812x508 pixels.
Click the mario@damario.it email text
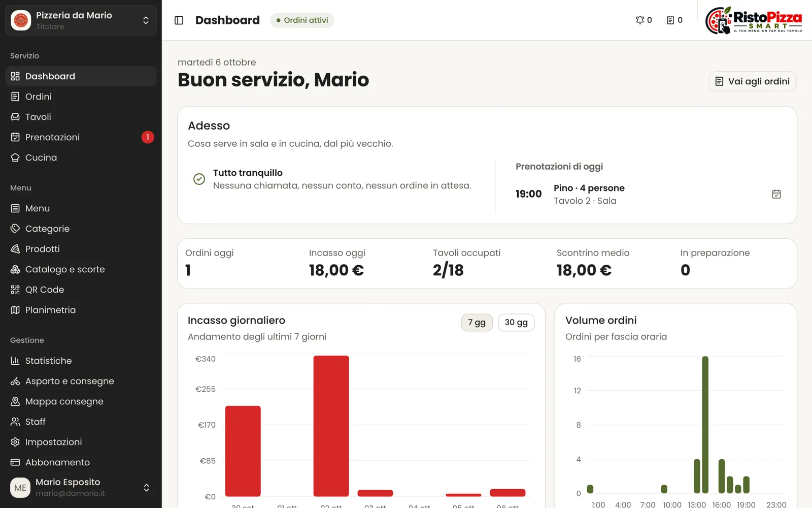pyautogui.click(x=70, y=493)
